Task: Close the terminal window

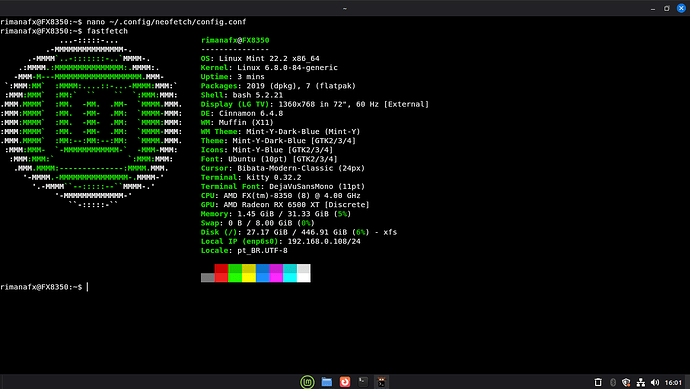Action: 681,8
